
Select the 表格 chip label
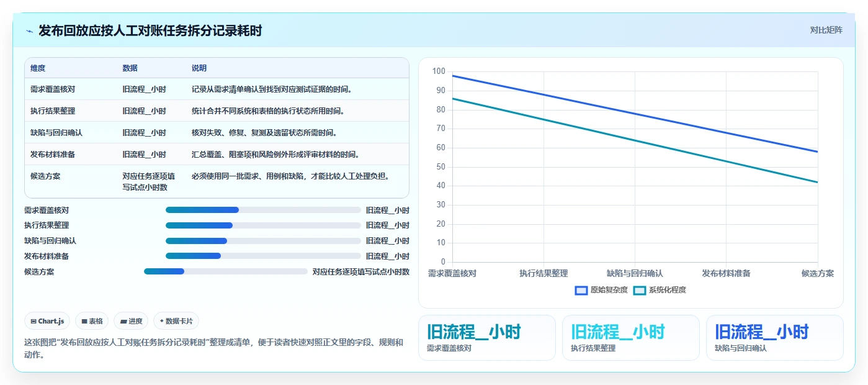pyautogui.click(x=96, y=321)
